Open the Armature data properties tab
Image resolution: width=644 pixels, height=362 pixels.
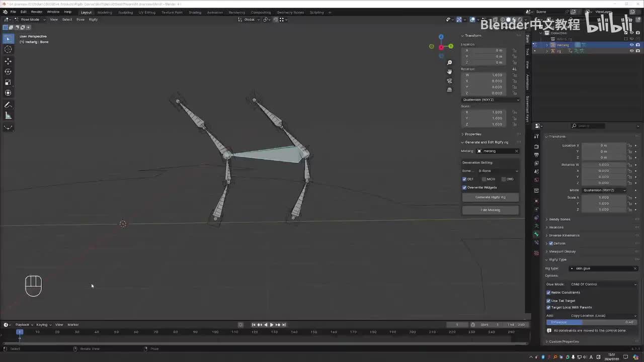point(536,226)
